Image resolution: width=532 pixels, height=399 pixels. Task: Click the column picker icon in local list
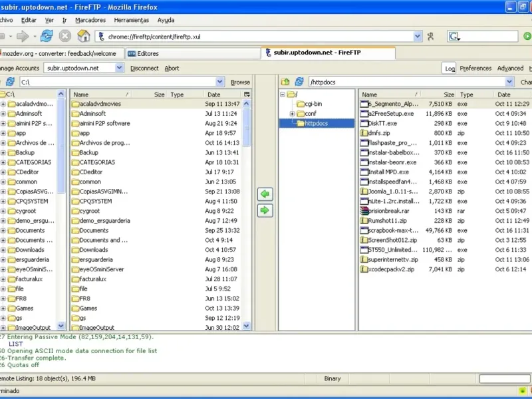click(x=247, y=94)
